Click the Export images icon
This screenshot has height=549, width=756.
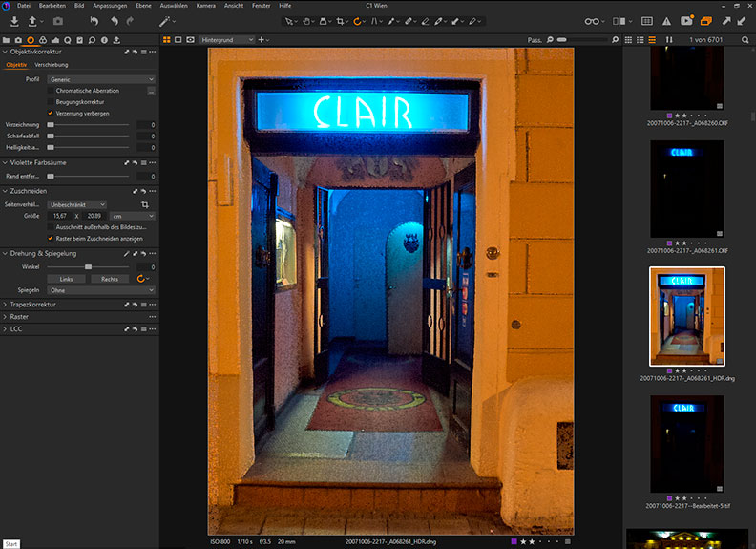[x=32, y=21]
